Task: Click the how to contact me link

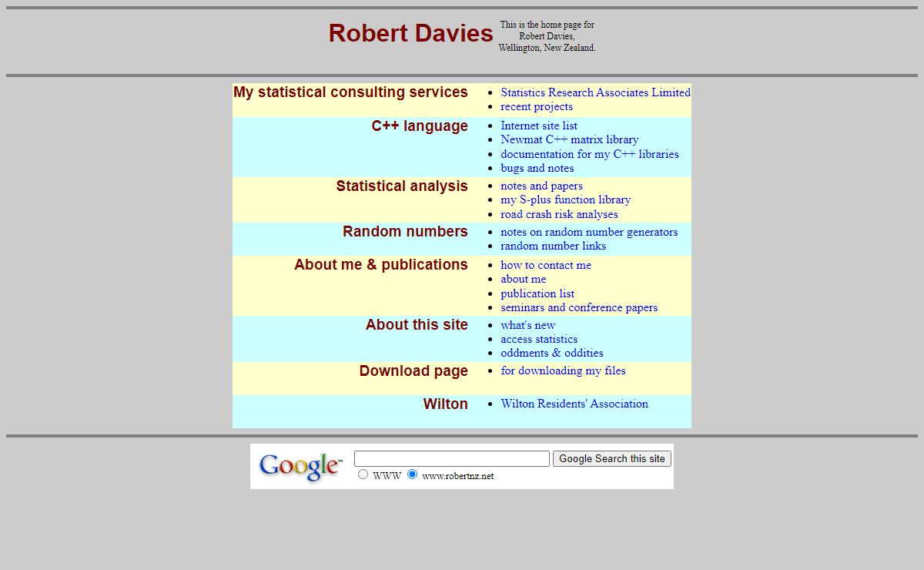Action: click(546, 265)
